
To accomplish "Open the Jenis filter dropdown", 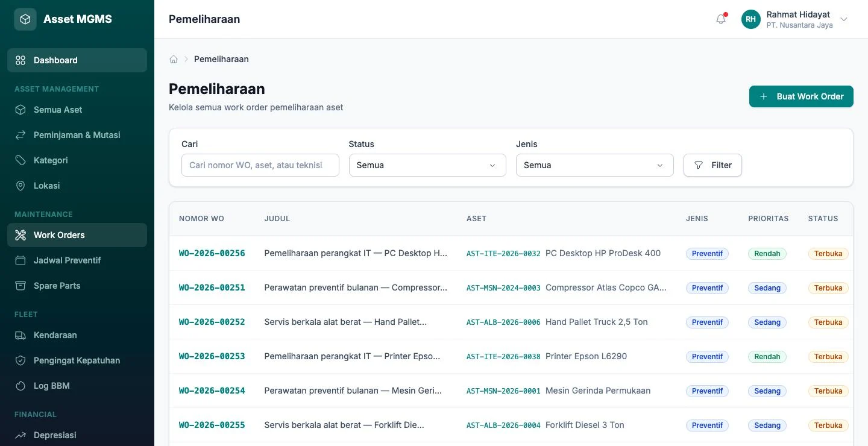I will tap(594, 165).
